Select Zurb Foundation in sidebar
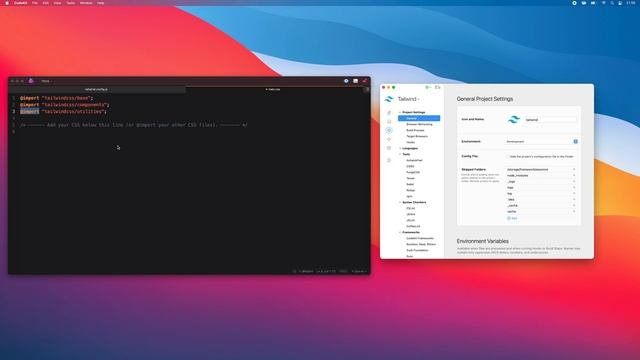Viewport: 640px width, 360px height. (417, 250)
